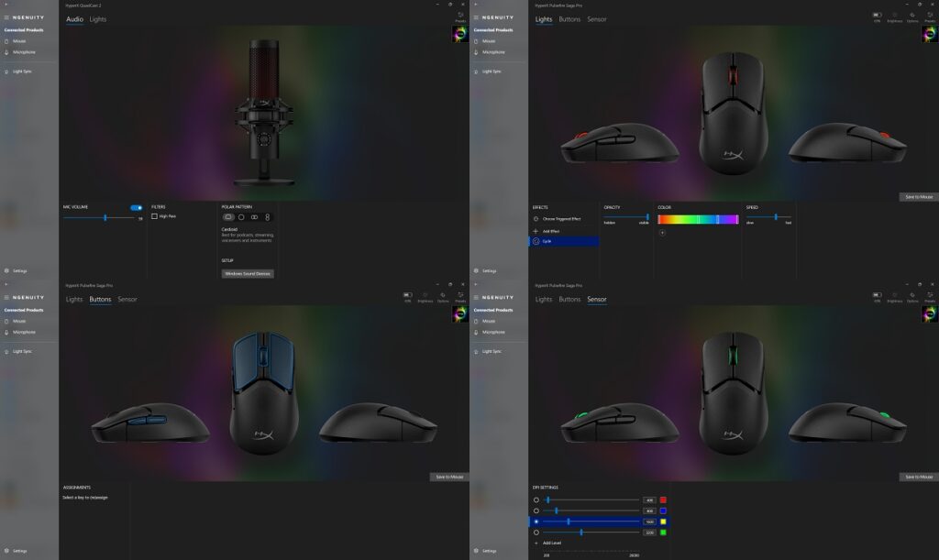This screenshot has width=939, height=560.
Task: Open Audio tab in QuadCast window
Action: 74,19
